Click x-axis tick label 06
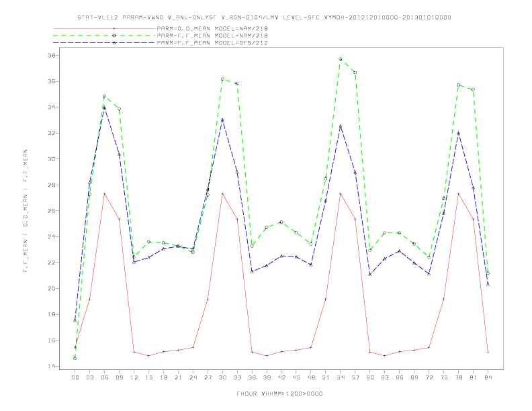This screenshot has height=411, width=532. [105, 377]
